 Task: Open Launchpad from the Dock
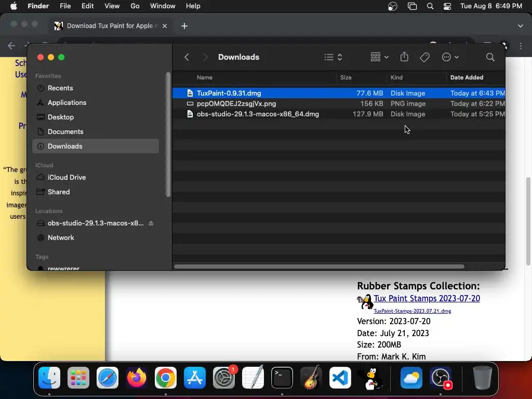tap(78, 378)
